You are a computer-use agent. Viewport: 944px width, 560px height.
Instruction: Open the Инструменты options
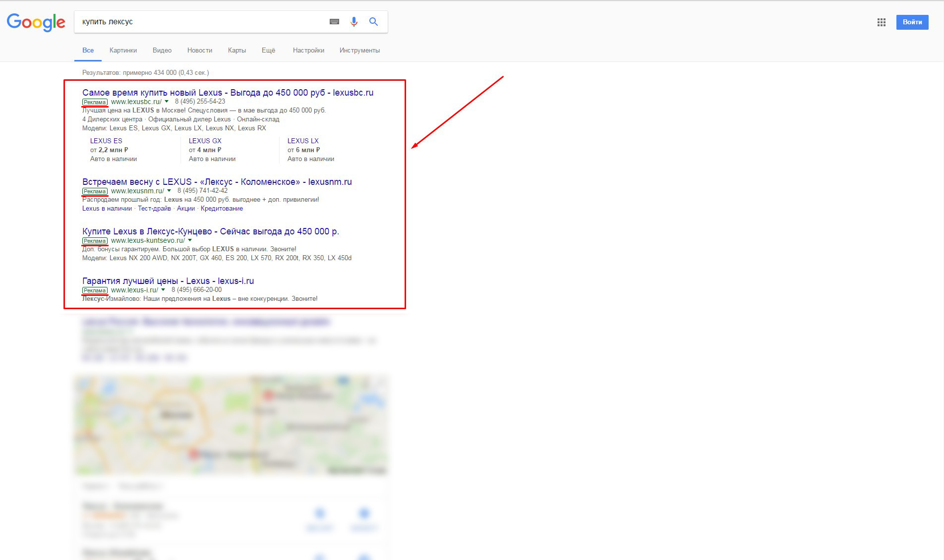359,50
